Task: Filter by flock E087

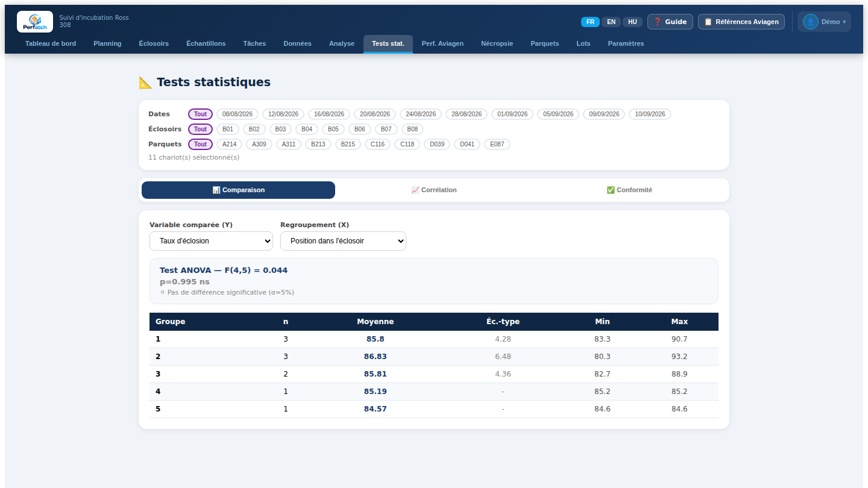Action: 497,144
